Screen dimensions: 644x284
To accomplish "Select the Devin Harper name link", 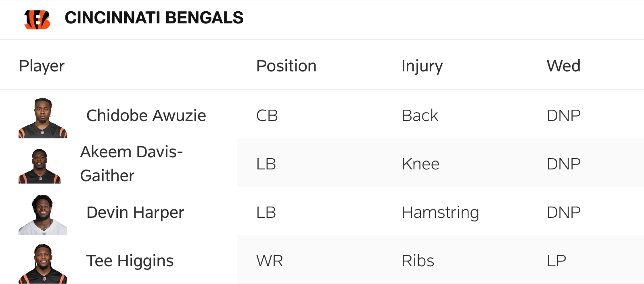I will [135, 213].
